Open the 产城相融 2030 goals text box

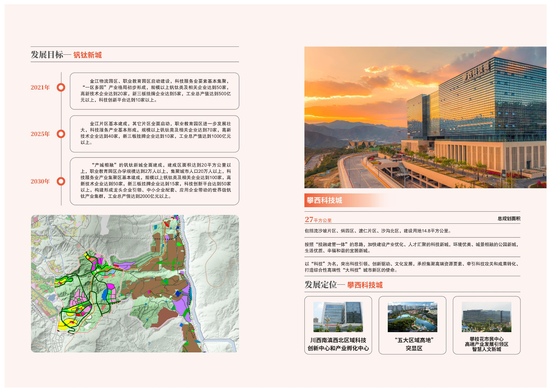[x=155, y=181]
